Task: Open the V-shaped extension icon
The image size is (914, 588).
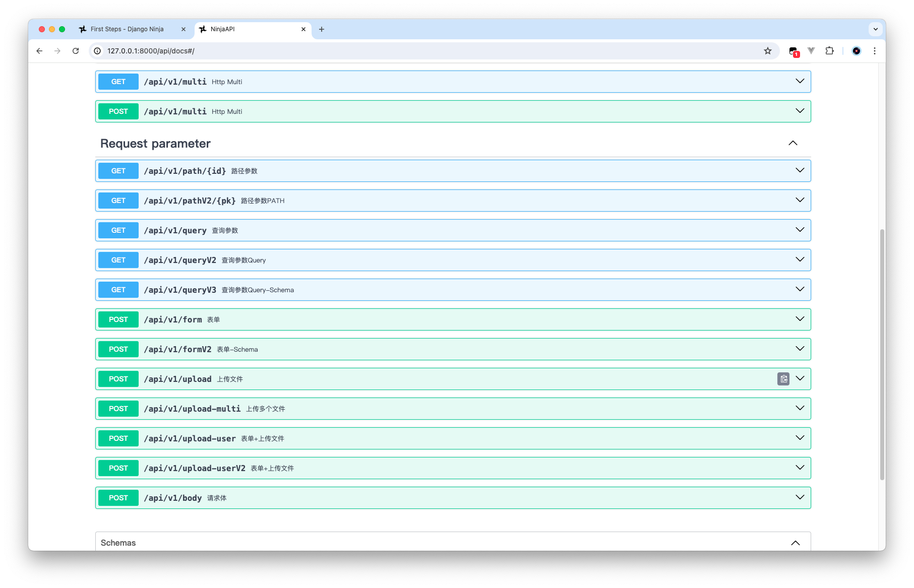Action: tap(811, 50)
